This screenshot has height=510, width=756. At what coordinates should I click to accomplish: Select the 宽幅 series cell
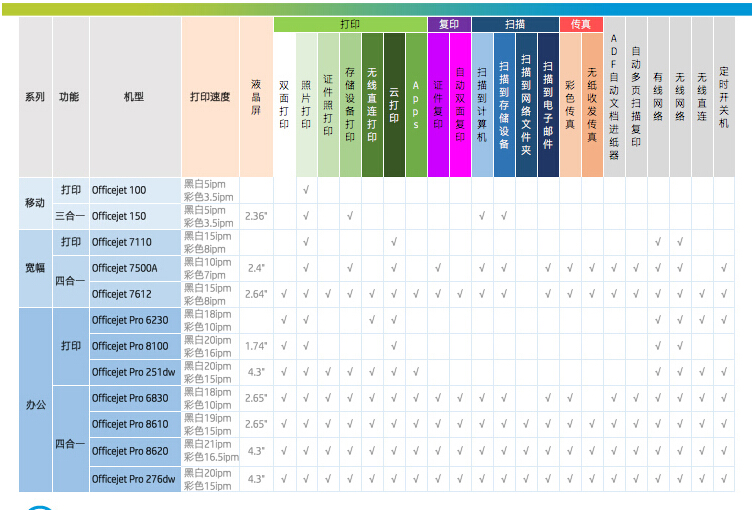(x=35, y=268)
